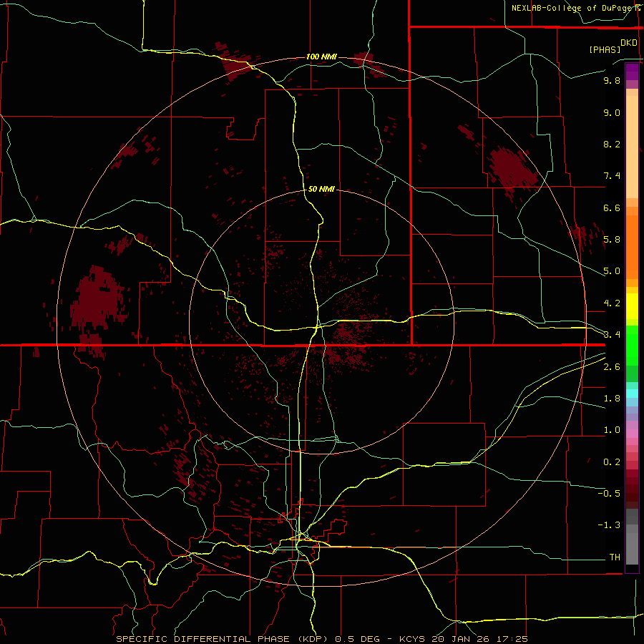
Task: Select the 9.0 scale value
Action: tap(612, 112)
